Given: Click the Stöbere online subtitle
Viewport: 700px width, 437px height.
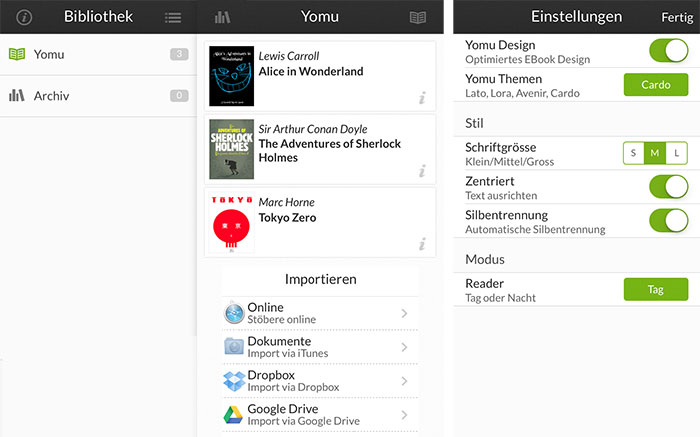Looking at the screenshot, I should [x=282, y=320].
